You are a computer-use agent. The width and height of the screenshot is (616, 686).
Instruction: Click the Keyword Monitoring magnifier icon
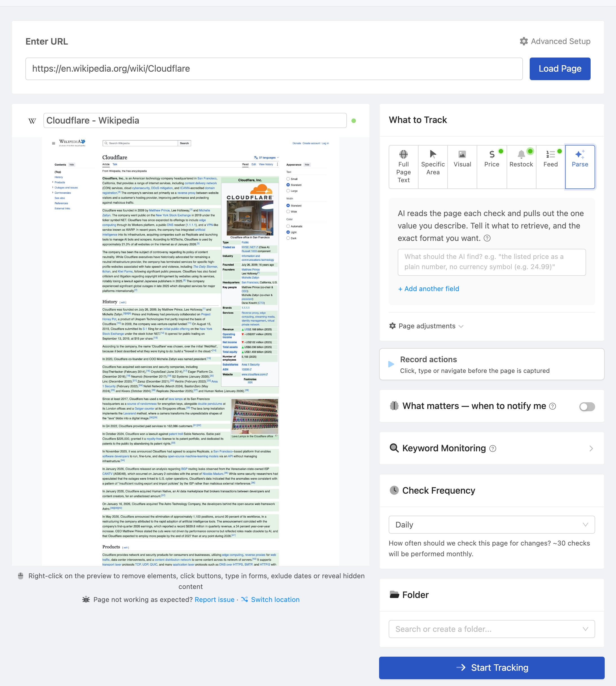tap(394, 448)
